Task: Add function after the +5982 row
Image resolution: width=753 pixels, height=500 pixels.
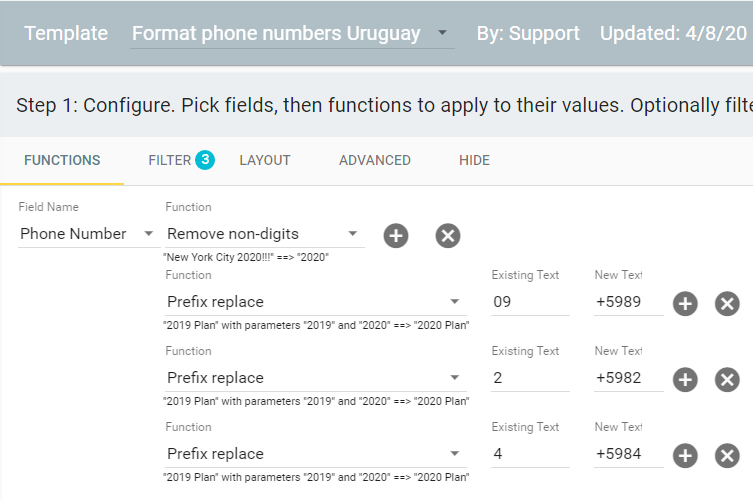Action: coord(685,379)
